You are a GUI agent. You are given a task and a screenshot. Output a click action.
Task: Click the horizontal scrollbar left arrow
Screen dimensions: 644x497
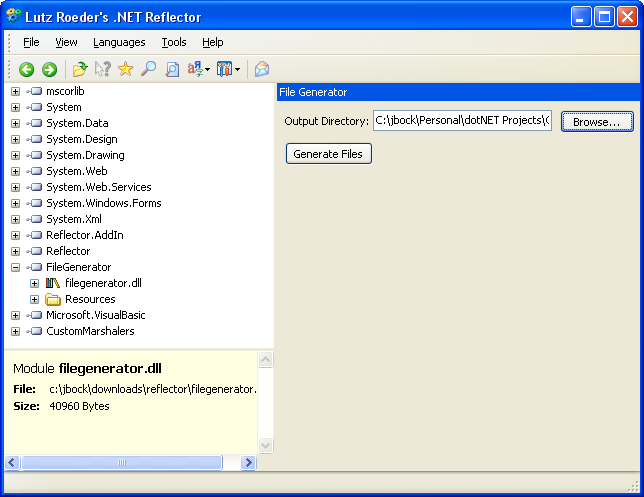tap(12, 462)
